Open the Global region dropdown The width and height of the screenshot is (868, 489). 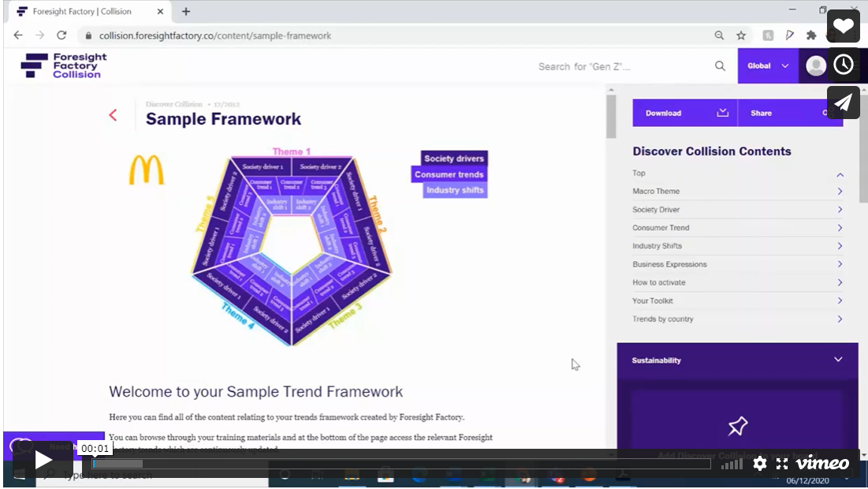767,66
